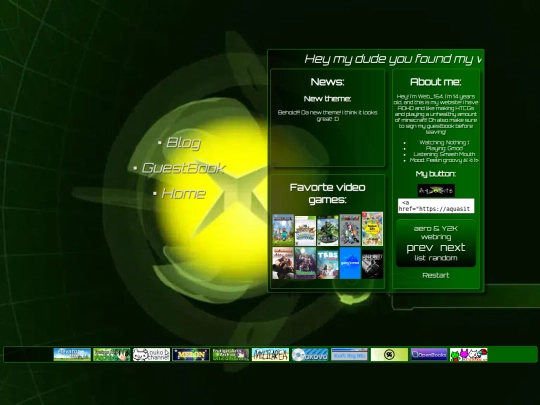
Task: Open the GuestBook menu link
Action: tap(184, 168)
